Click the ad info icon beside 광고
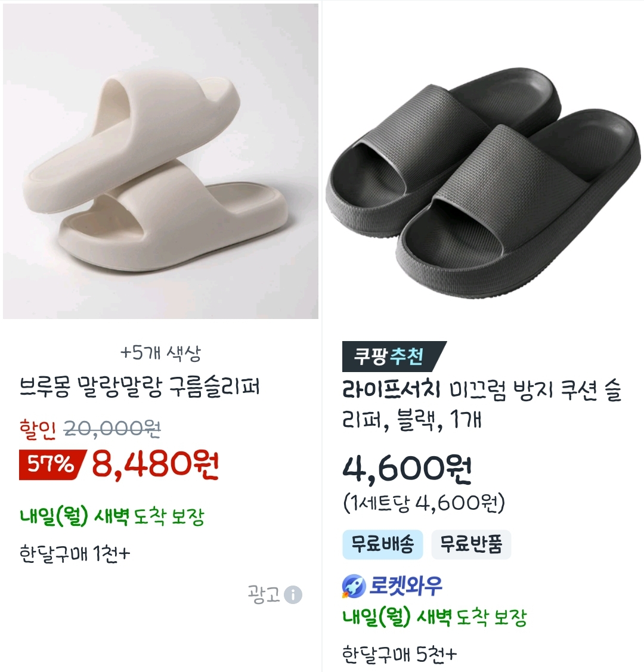 click(x=293, y=594)
